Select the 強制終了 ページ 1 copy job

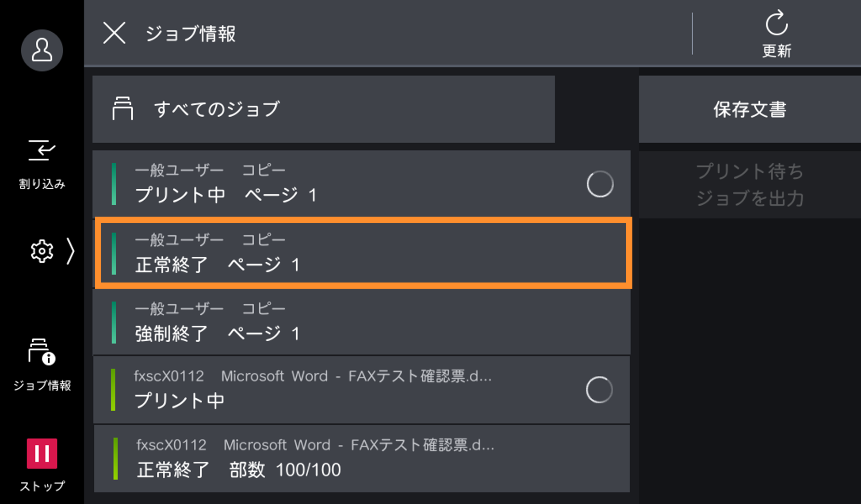361,322
